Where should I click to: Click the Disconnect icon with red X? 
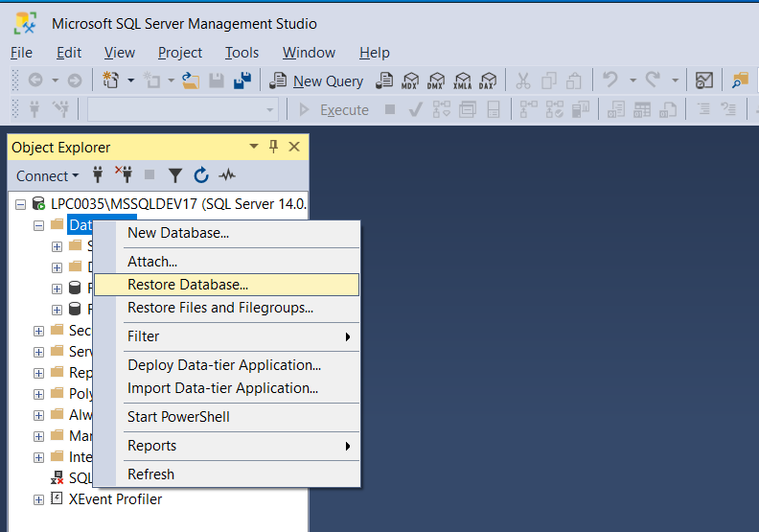click(124, 175)
